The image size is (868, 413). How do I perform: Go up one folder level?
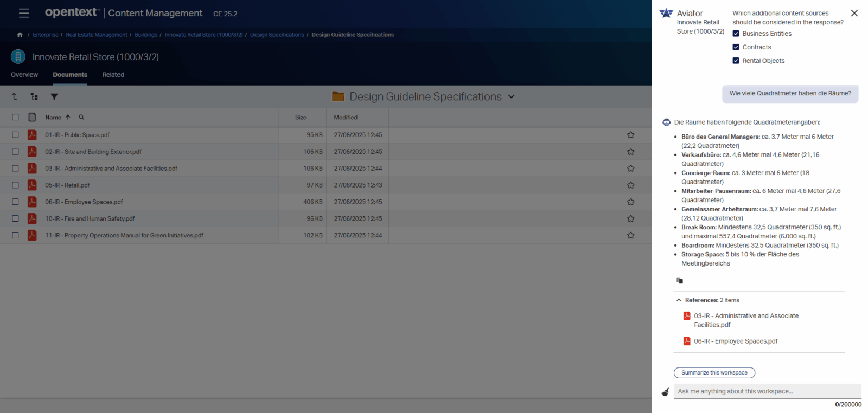point(15,96)
